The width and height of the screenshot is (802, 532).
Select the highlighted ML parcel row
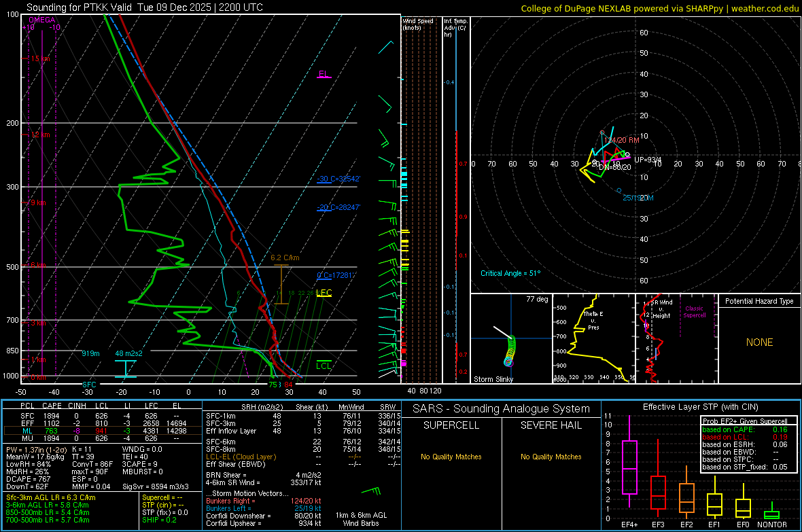103,431
